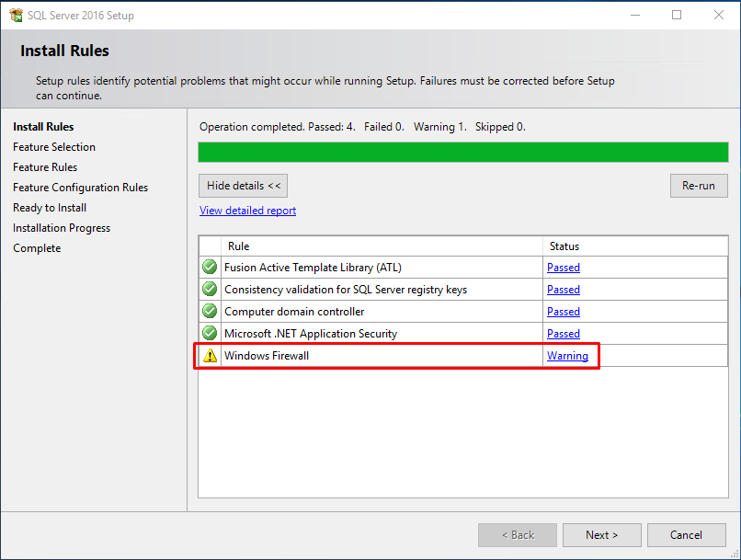This screenshot has height=560, width=741.
Task: Select the Windows Firewall rule text
Action: 267,356
